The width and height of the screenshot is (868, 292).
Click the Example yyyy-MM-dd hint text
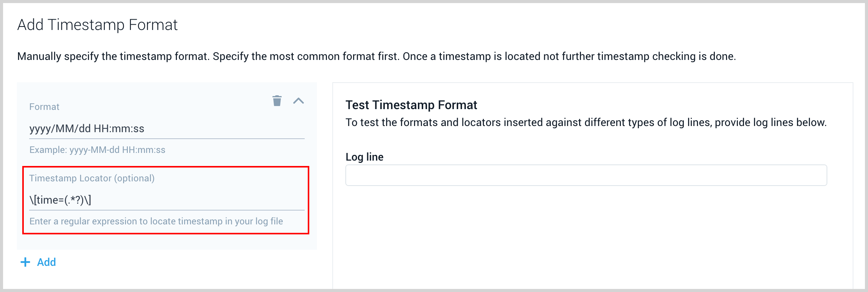[97, 150]
